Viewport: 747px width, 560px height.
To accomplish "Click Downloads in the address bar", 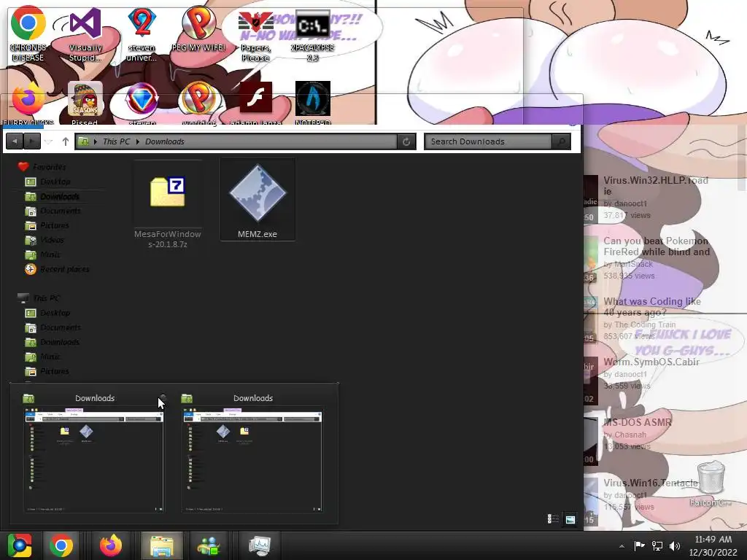I will (164, 141).
